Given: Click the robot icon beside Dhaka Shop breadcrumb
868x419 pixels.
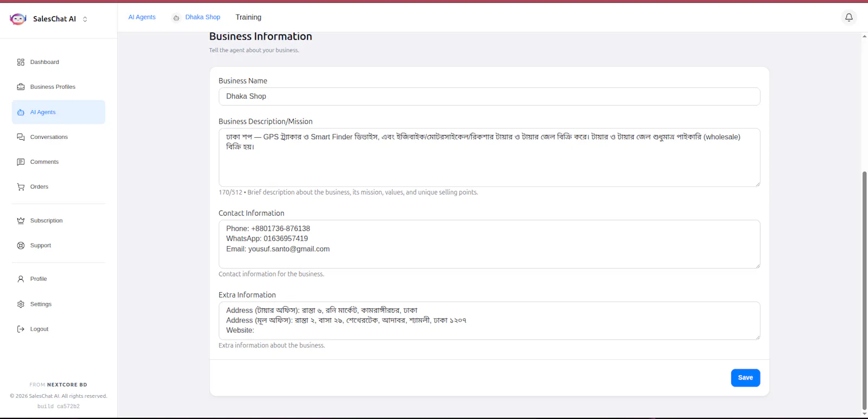Looking at the screenshot, I should (x=176, y=18).
